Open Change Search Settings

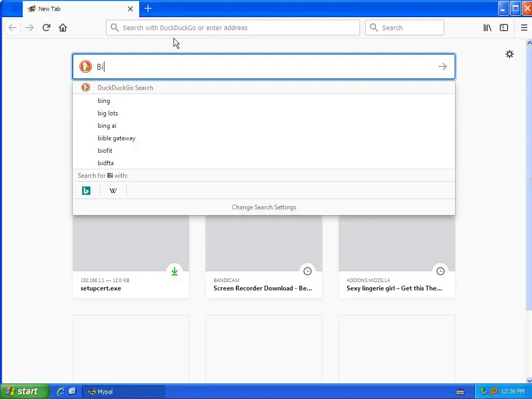pyautogui.click(x=263, y=207)
